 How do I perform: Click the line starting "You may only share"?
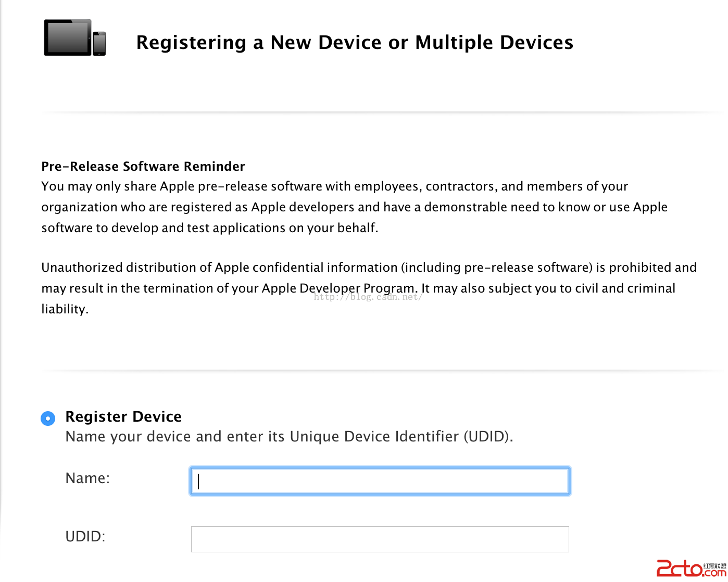(334, 186)
